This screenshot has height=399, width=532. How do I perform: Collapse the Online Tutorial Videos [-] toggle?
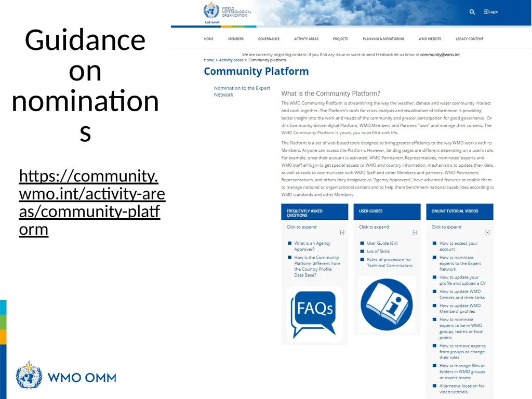pos(487,232)
